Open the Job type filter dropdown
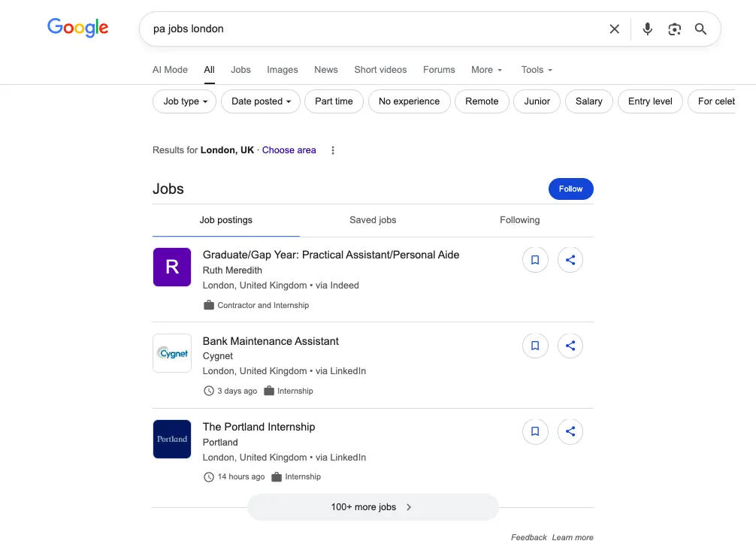The image size is (756, 556). [185, 101]
